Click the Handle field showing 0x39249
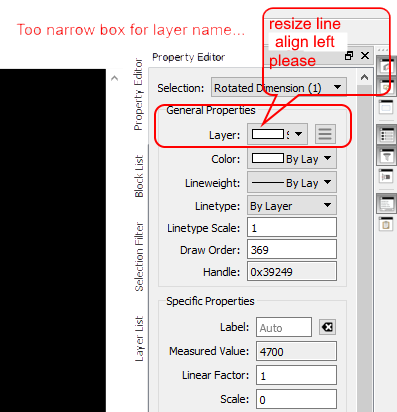Screen dimensions: 397x412 click(292, 272)
